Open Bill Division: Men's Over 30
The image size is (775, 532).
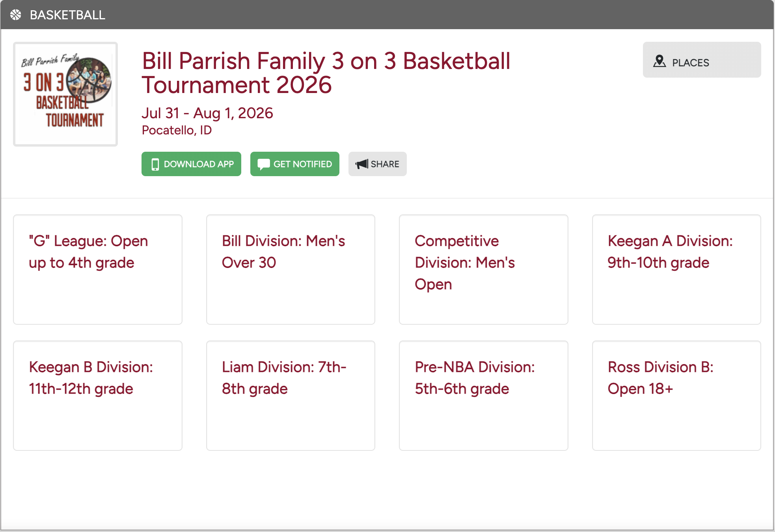pos(291,270)
